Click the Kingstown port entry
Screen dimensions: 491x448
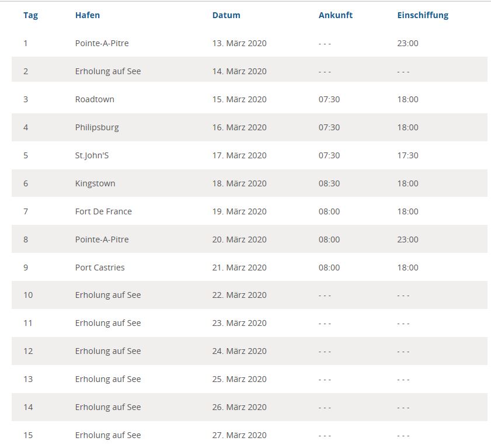pyautogui.click(x=95, y=183)
